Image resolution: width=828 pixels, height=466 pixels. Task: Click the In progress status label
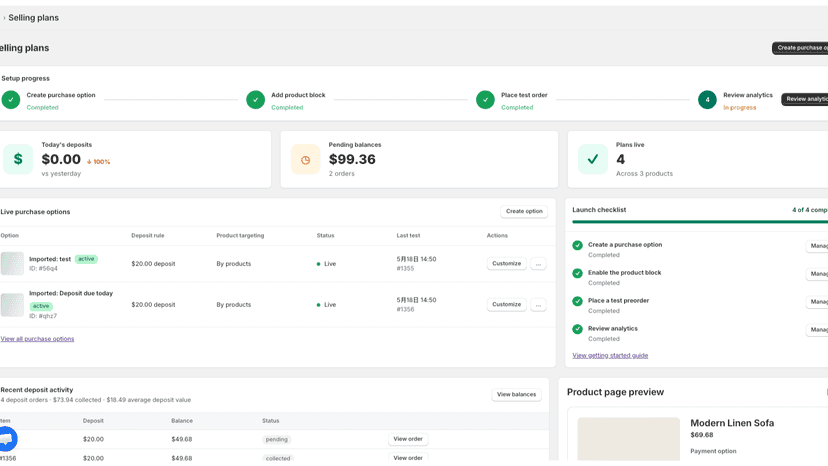coord(739,108)
